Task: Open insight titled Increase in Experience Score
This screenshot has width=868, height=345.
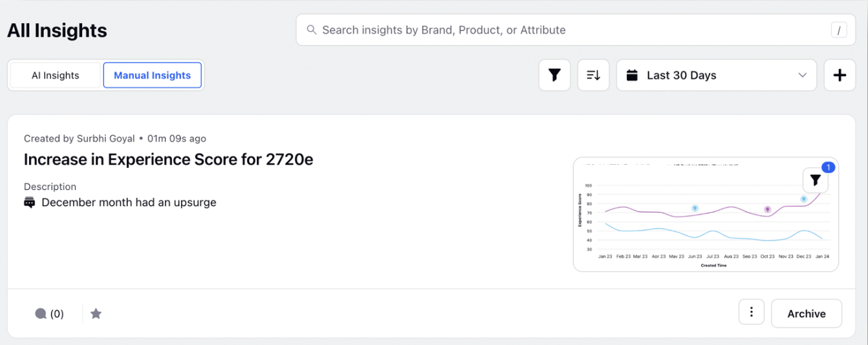Action: (x=168, y=159)
